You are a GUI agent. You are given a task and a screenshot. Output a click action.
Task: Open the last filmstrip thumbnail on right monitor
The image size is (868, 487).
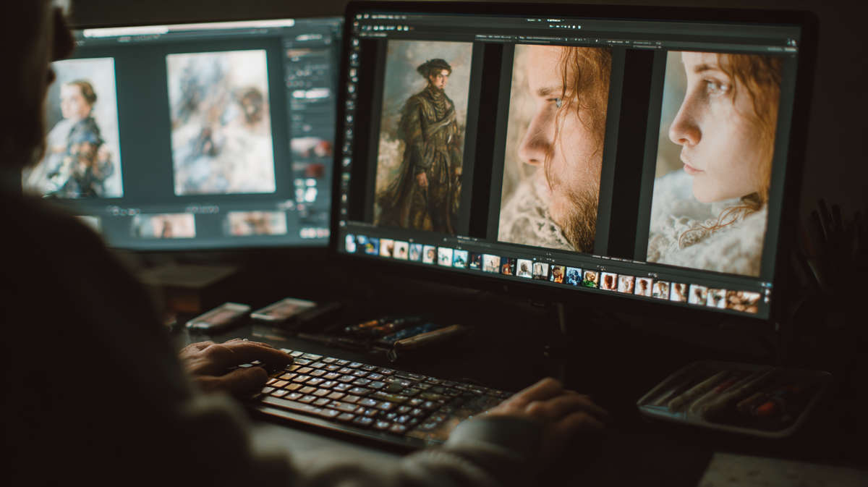click(743, 302)
